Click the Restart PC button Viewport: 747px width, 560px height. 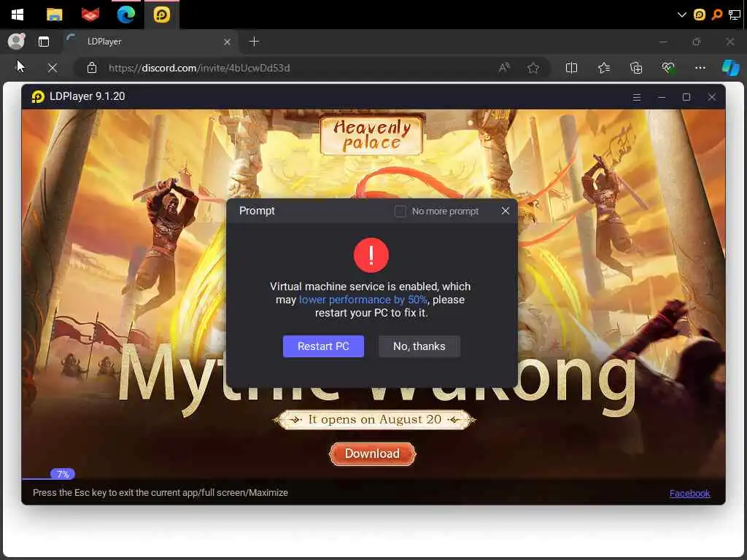(x=323, y=346)
